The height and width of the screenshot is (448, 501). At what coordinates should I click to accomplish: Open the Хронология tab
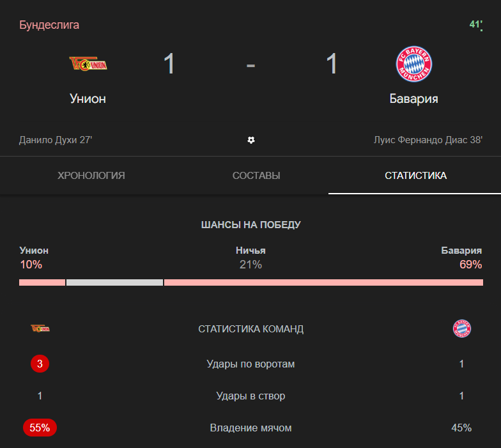pos(91,176)
